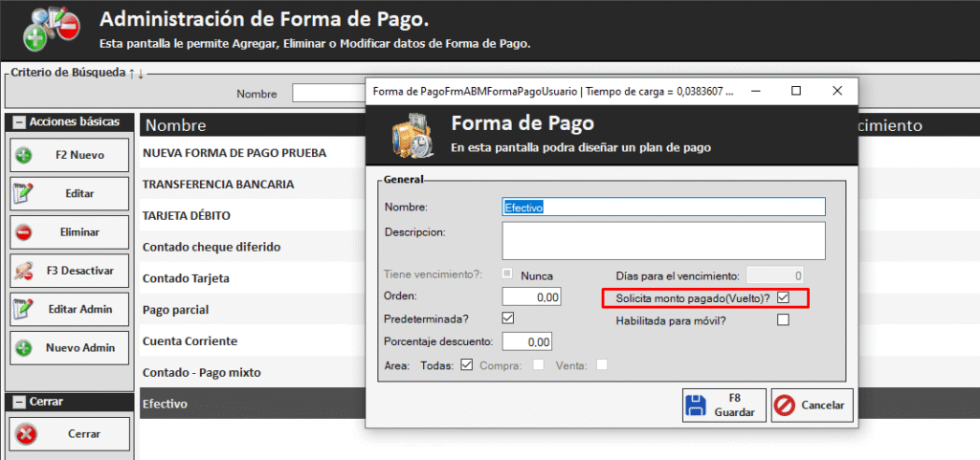980x460 pixels.
Task: Toggle the Criterio de Búsqueda arrows
Action: [x=136, y=74]
